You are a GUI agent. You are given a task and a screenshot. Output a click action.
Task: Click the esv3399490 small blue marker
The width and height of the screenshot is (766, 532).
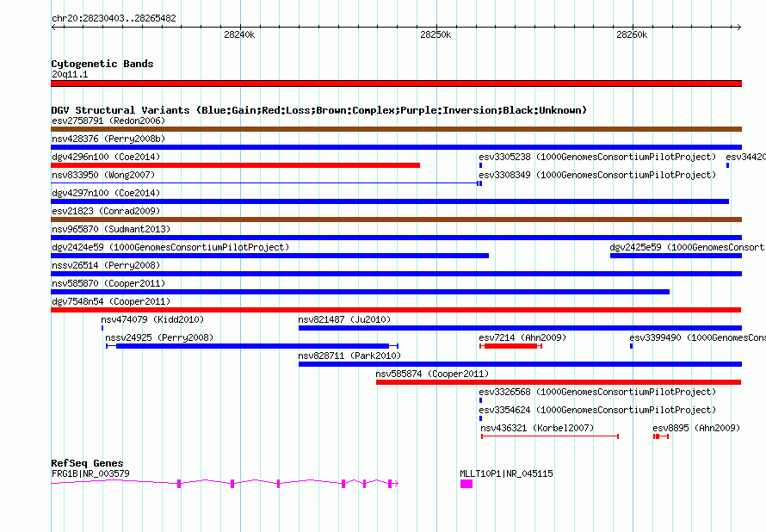coord(631,346)
